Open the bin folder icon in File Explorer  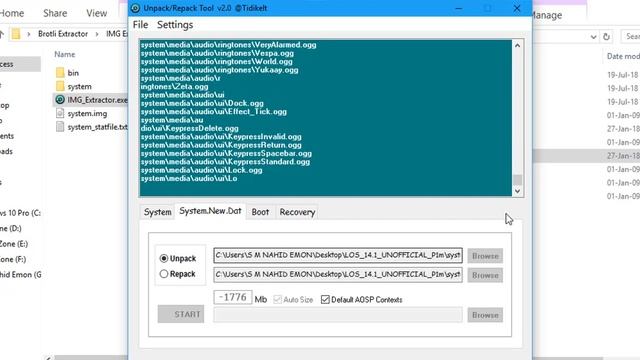coord(60,73)
